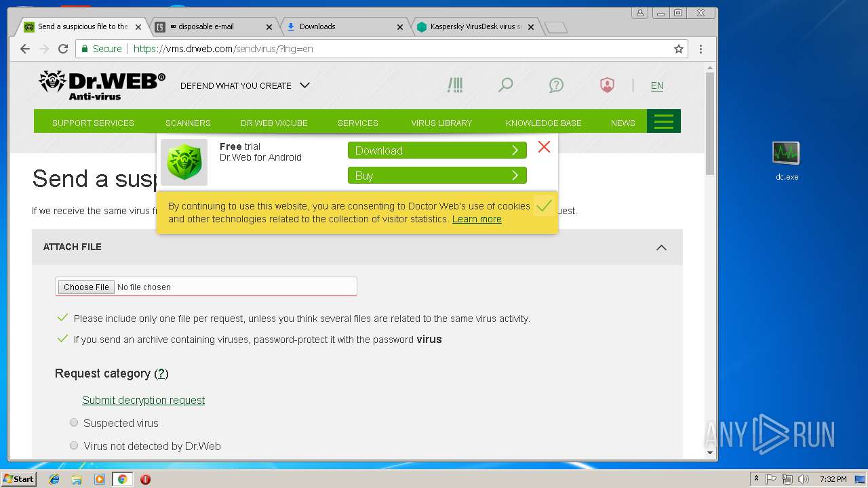This screenshot has width=868, height=488.
Task: Bookmark this page with the star
Action: (x=678, y=49)
